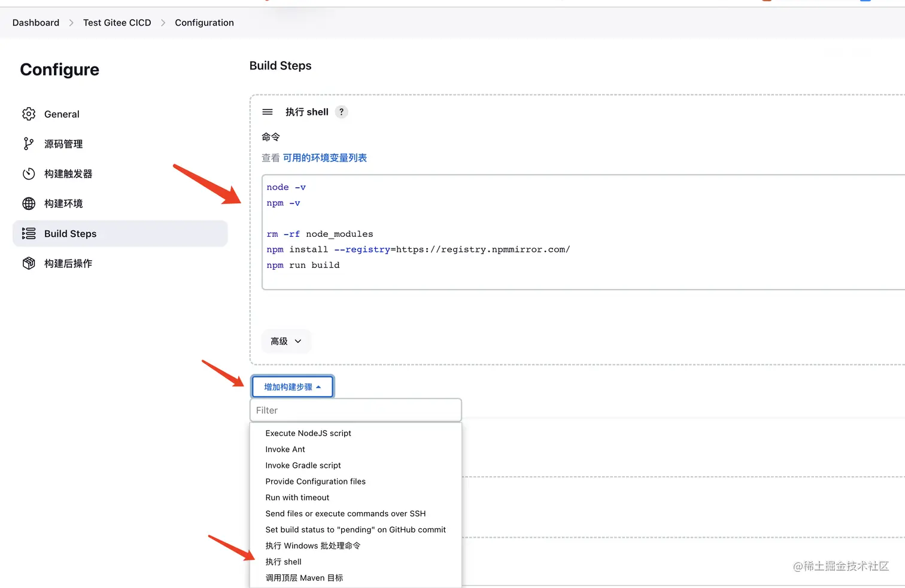Choose Execute NodeJS script option
This screenshot has height=588, width=905.
(308, 433)
